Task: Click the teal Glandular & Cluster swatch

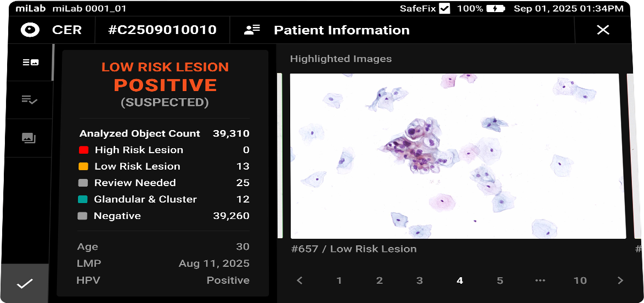Action: click(83, 199)
